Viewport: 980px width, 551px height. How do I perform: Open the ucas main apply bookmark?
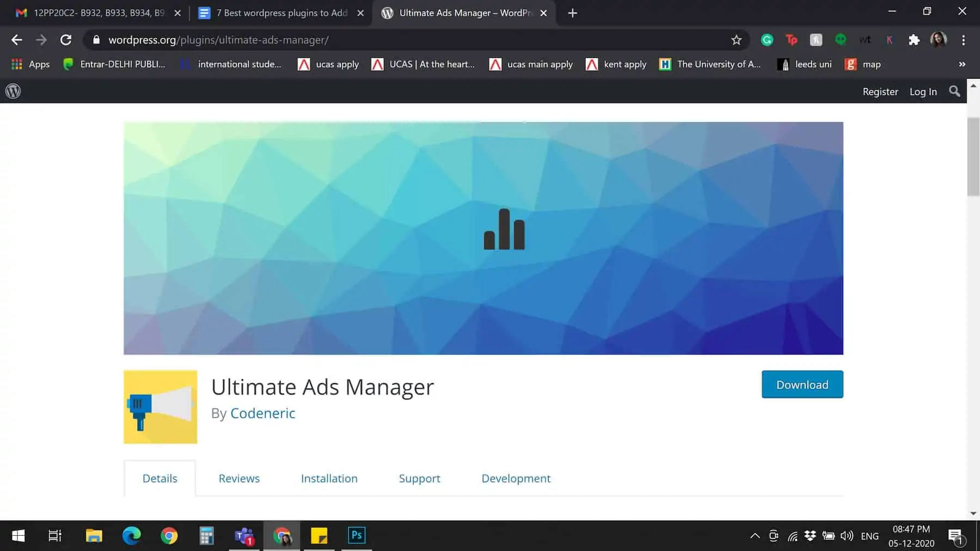(531, 64)
